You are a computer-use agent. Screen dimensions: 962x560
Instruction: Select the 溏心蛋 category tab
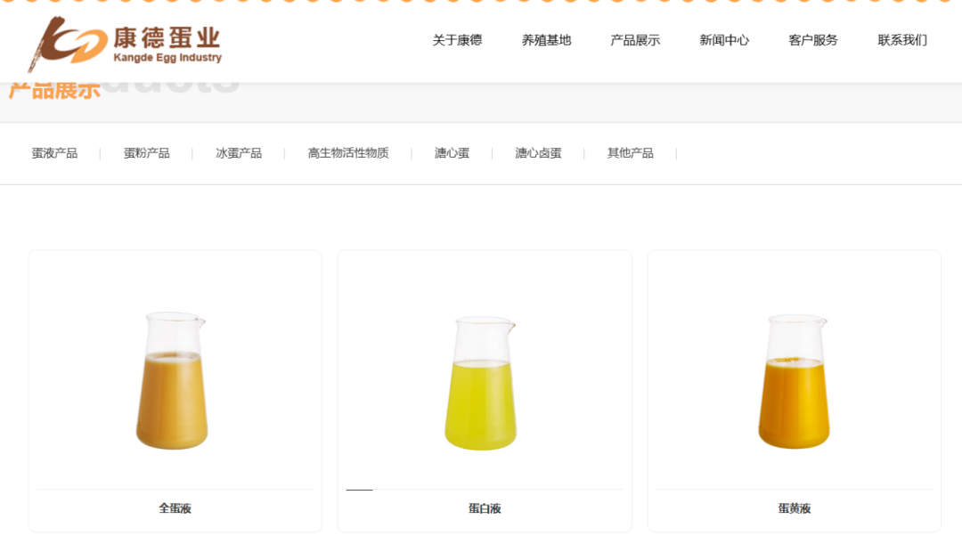(452, 153)
